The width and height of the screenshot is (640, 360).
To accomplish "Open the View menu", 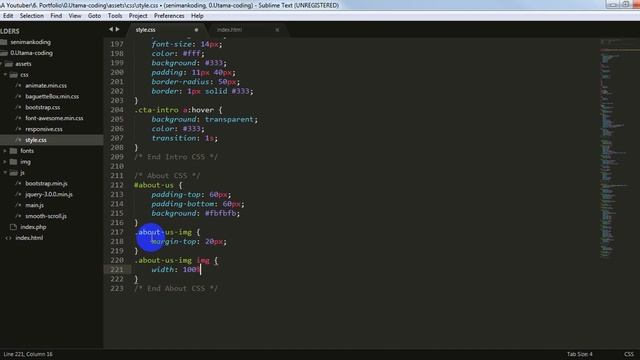I will point(75,16).
